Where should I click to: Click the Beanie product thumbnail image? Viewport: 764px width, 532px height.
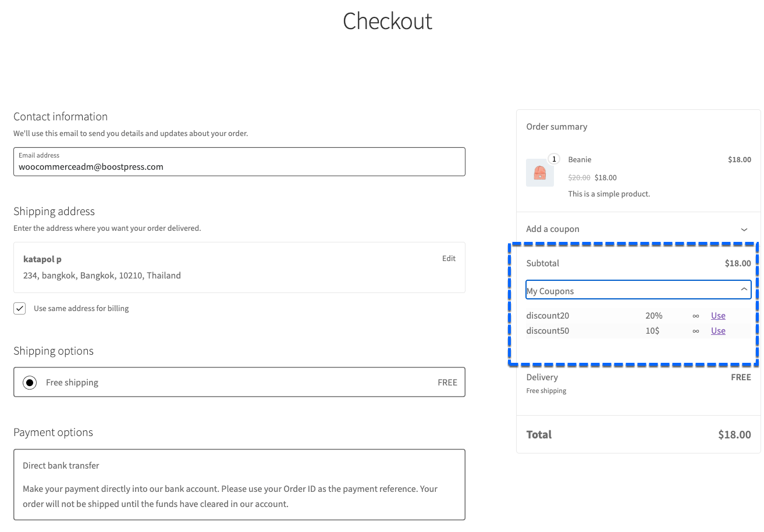click(540, 172)
